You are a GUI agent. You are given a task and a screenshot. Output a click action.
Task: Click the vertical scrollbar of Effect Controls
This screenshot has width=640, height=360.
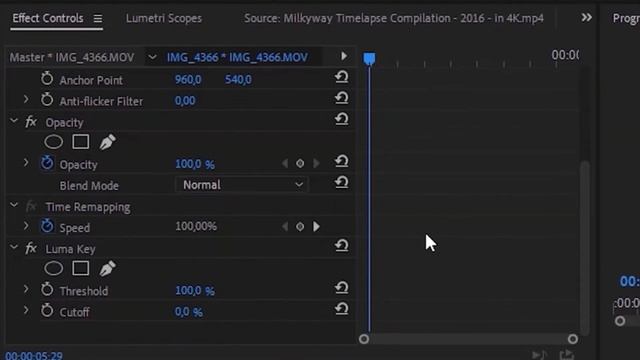(x=585, y=248)
